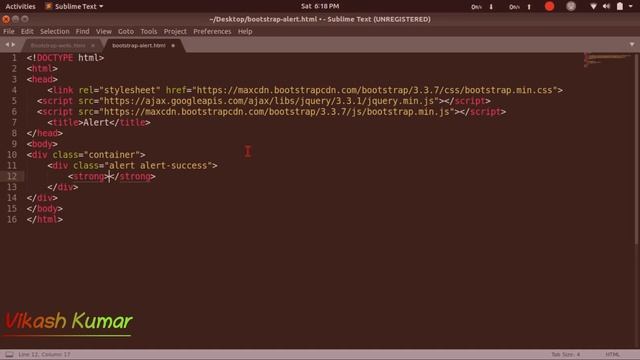Toggle side bar icon in status bar

point(9,354)
